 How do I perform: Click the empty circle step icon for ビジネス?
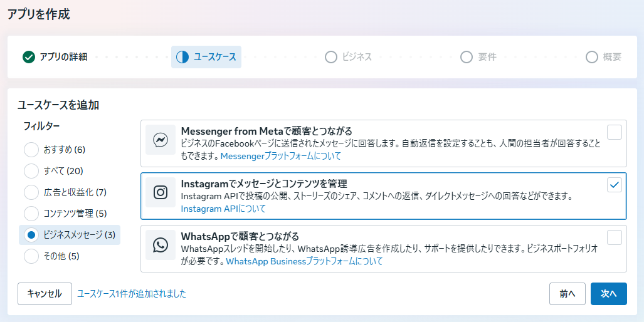click(330, 57)
